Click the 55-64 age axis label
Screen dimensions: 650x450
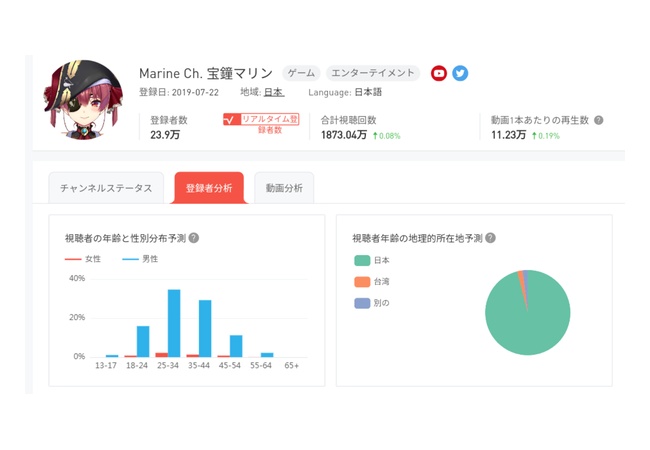click(261, 365)
